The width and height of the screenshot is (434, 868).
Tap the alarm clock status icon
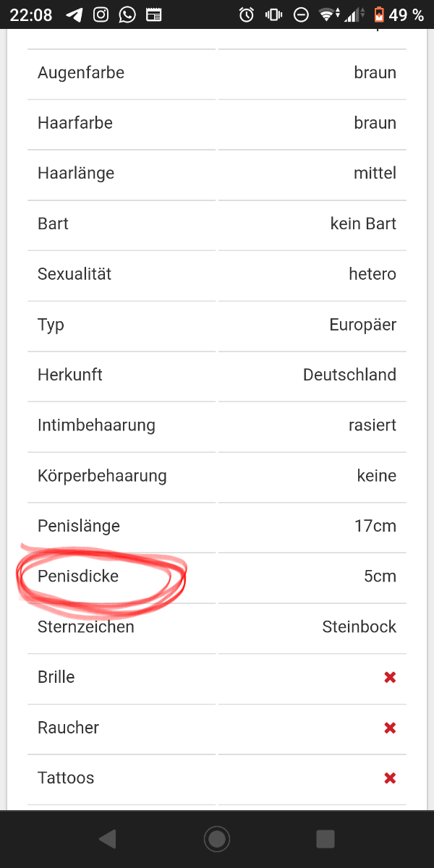click(x=247, y=14)
